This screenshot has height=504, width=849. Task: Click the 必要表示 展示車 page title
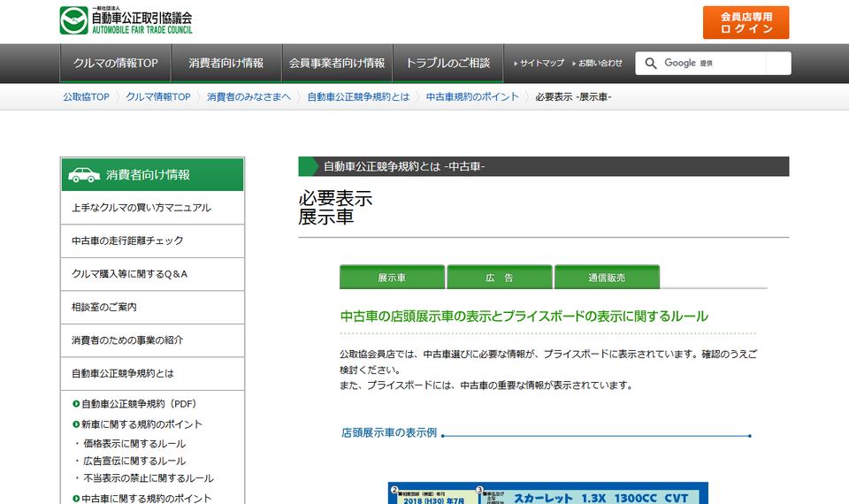[x=335, y=207]
